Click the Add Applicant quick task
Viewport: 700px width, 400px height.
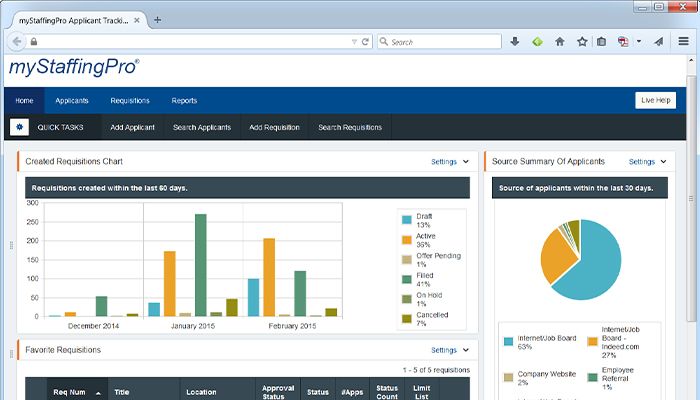132,127
